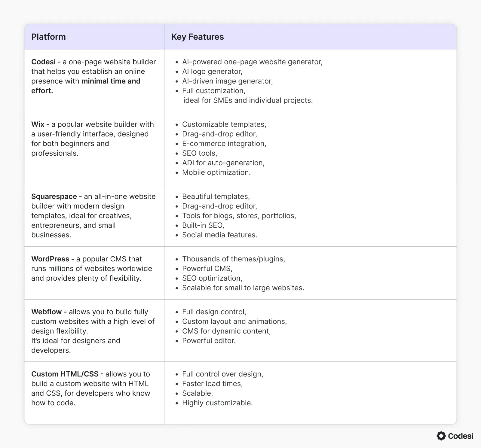The width and height of the screenshot is (481, 448).
Task: Click the Codesi brand name text
Action: (x=461, y=436)
